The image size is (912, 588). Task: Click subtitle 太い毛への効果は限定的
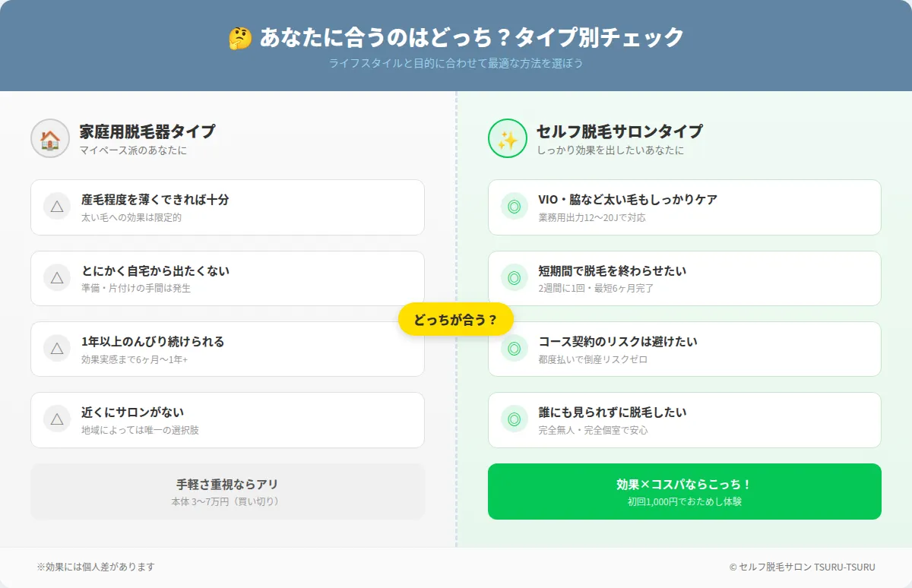click(131, 217)
